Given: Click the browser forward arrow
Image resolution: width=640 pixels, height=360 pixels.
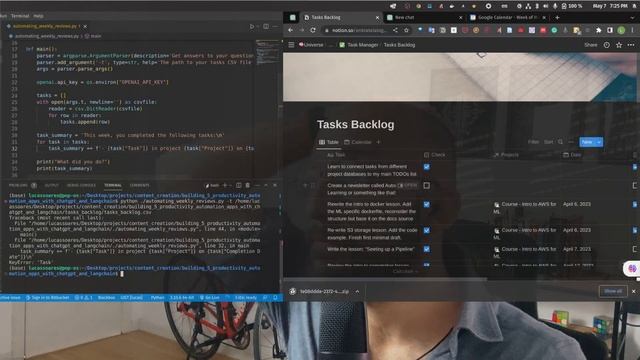Looking at the screenshot, I should (x=301, y=30).
